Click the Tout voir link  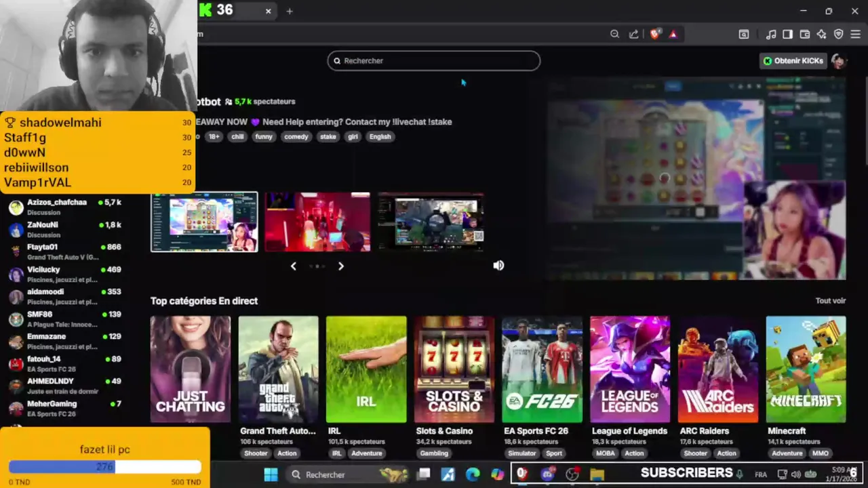tap(831, 301)
